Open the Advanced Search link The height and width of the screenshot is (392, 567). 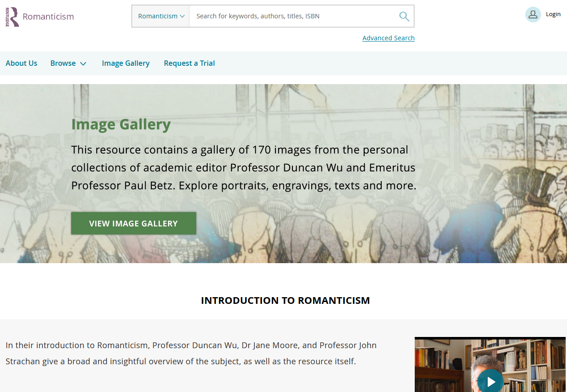pyautogui.click(x=388, y=38)
